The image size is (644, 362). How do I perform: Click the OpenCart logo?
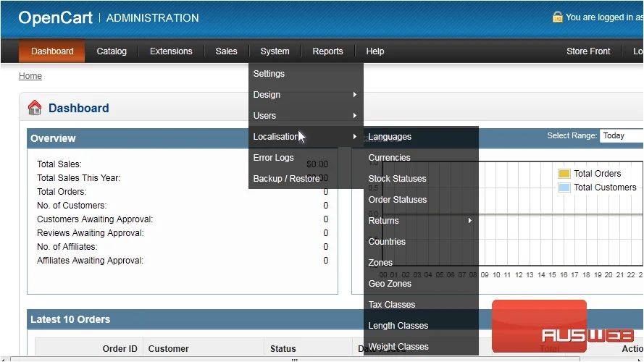[56, 17]
